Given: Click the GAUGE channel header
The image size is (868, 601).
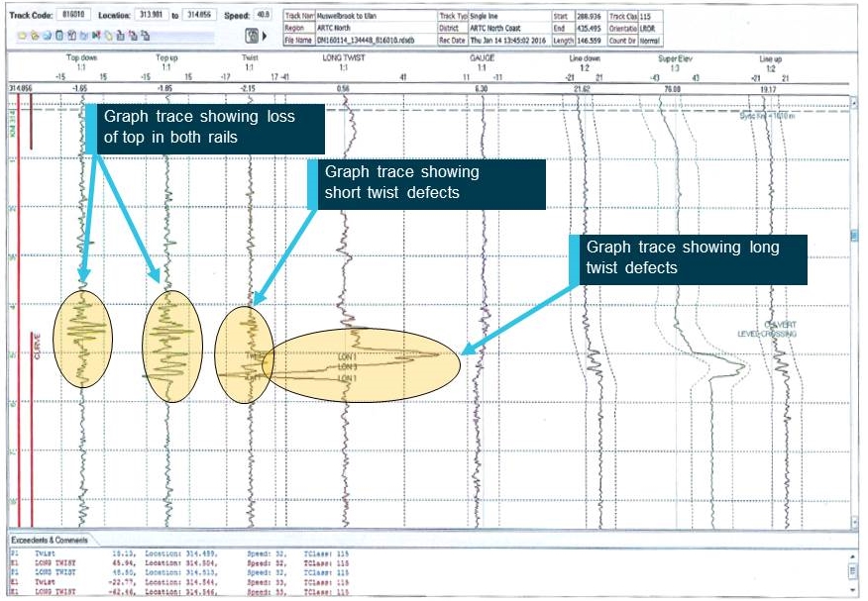Looking at the screenshot, I should tap(482, 57).
